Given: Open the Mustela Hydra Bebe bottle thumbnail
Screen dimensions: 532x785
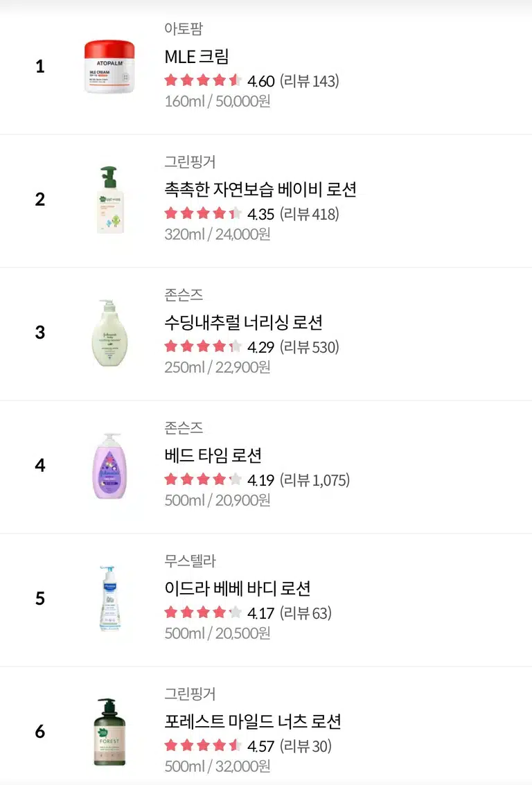Looking at the screenshot, I should (x=109, y=598).
